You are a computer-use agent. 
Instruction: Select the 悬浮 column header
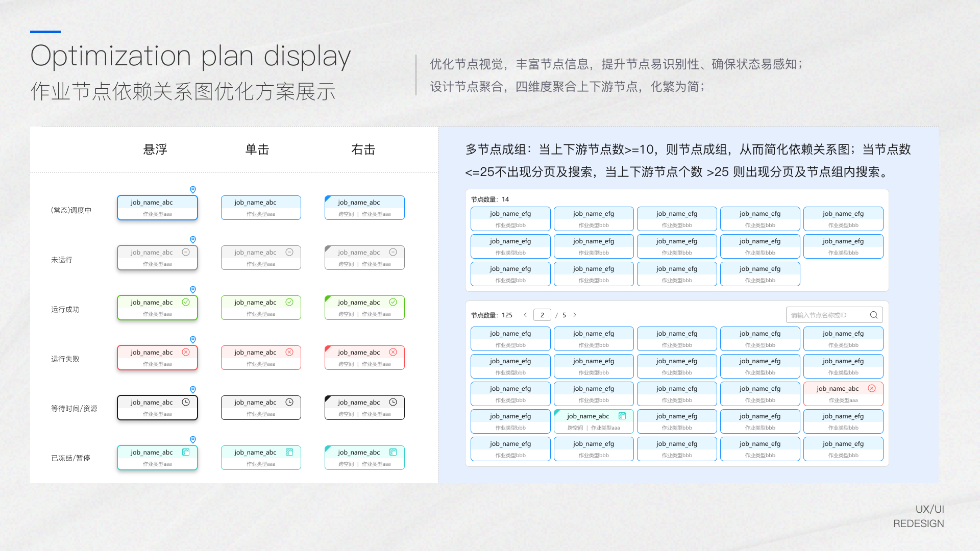click(x=155, y=149)
